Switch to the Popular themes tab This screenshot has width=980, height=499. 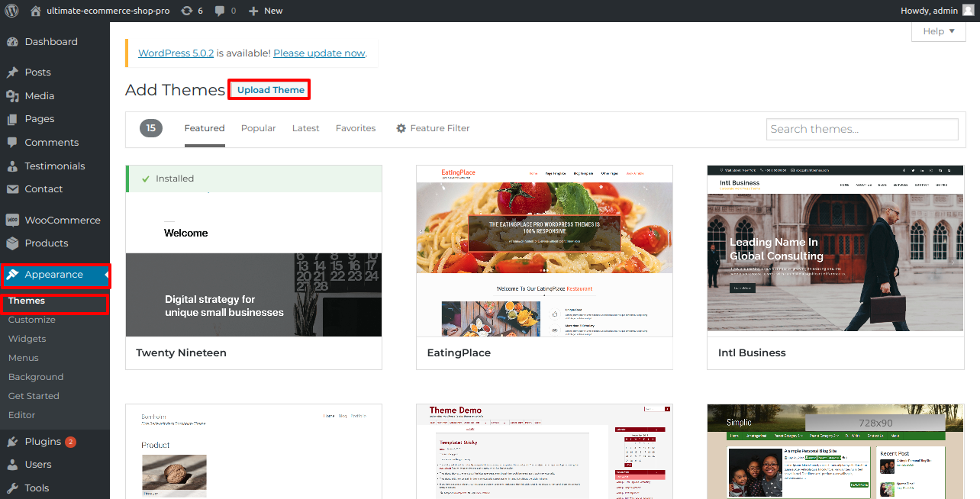[259, 128]
